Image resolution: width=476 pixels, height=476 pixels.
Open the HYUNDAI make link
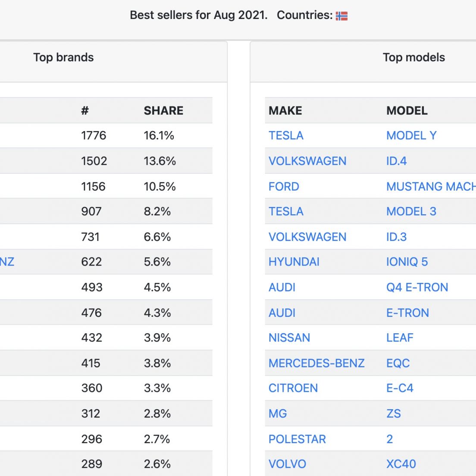(294, 262)
